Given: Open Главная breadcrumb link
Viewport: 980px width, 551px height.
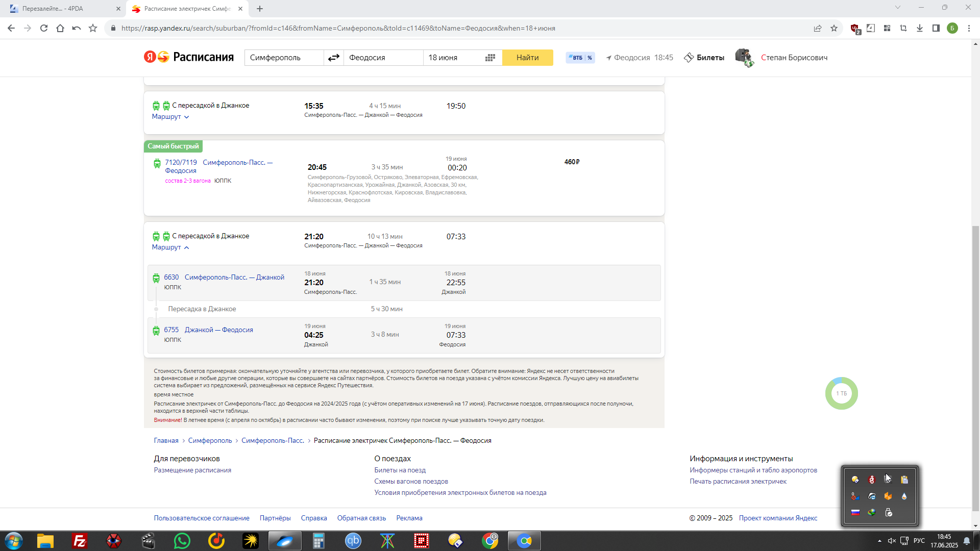Looking at the screenshot, I should [x=166, y=440].
